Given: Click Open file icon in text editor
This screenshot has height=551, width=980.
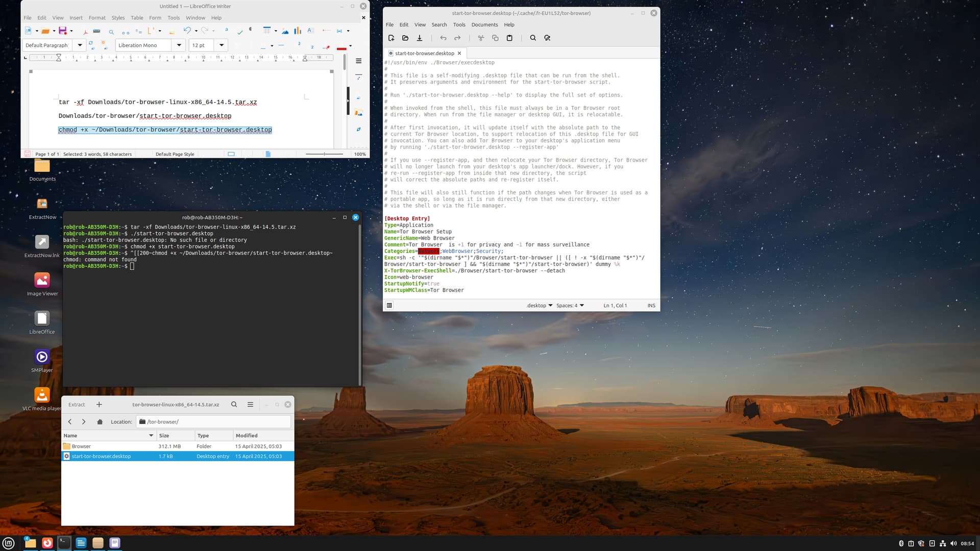Looking at the screenshot, I should tap(405, 38).
